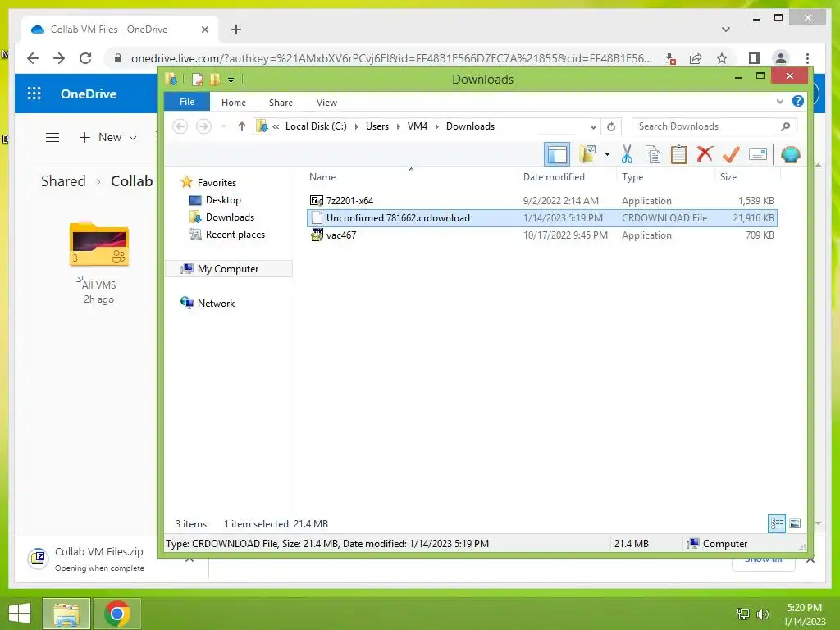840x630 pixels.
Task: Click the scissors Cut icon
Action: (x=626, y=154)
